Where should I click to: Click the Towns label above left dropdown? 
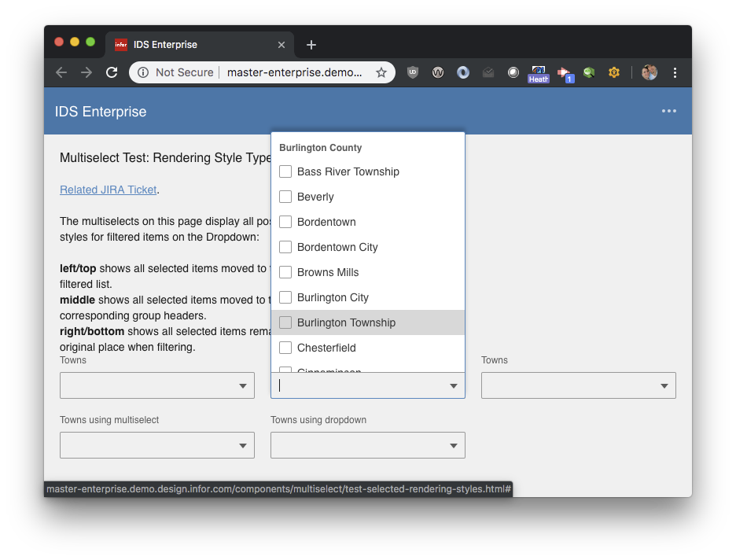(x=73, y=360)
